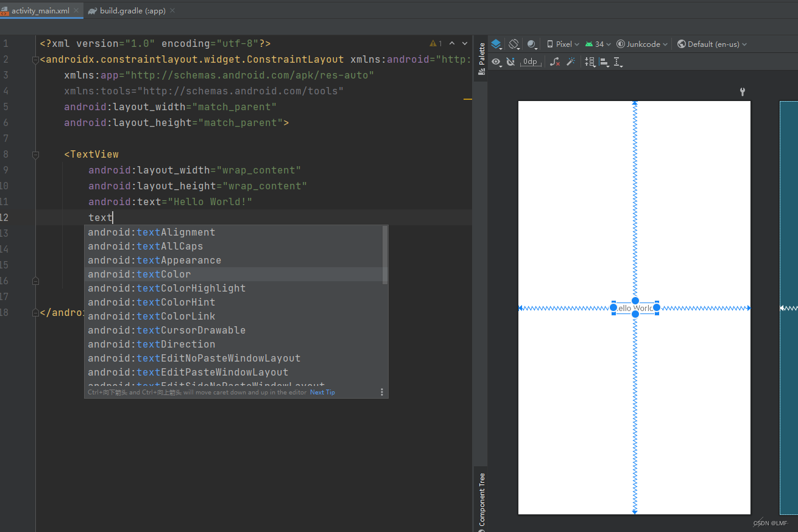Select the Design Surface layers icon

(496, 43)
